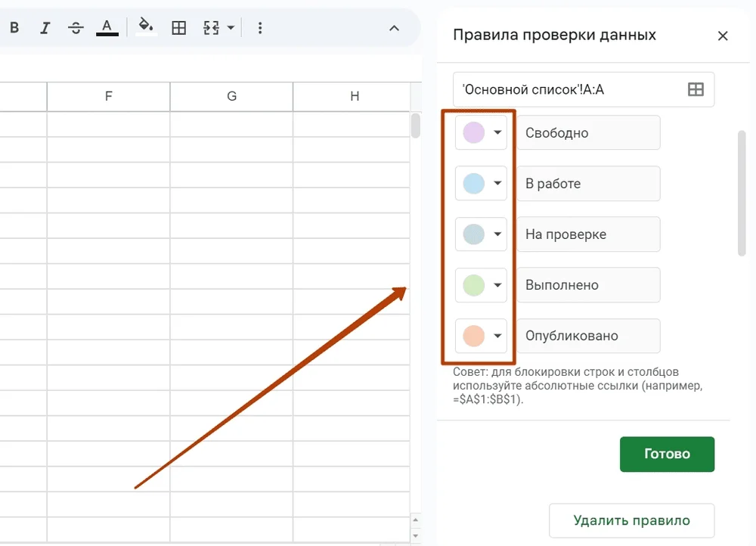
Task: Open the fill color picker
Action: click(x=146, y=27)
